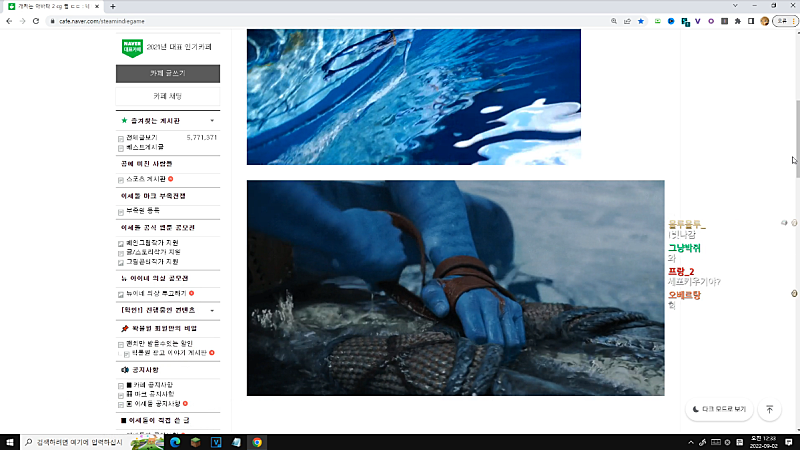This screenshot has height=450, width=800.
Task: Open Microsoft Edge from the taskbar
Action: (x=175, y=442)
